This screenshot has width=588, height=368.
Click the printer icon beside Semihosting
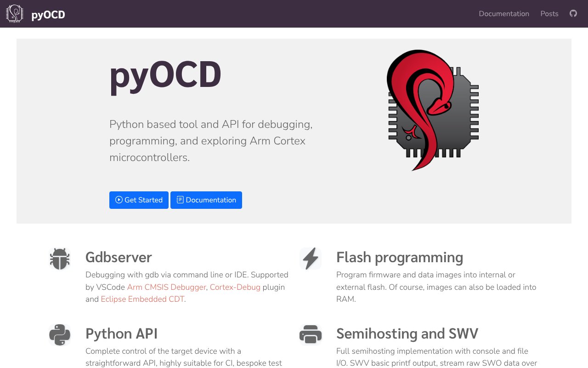pos(311,334)
